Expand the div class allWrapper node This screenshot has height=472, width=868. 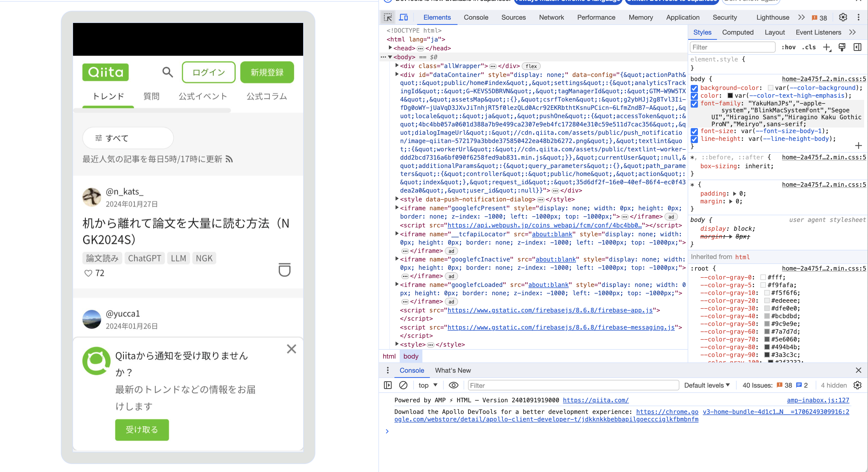tap(397, 66)
